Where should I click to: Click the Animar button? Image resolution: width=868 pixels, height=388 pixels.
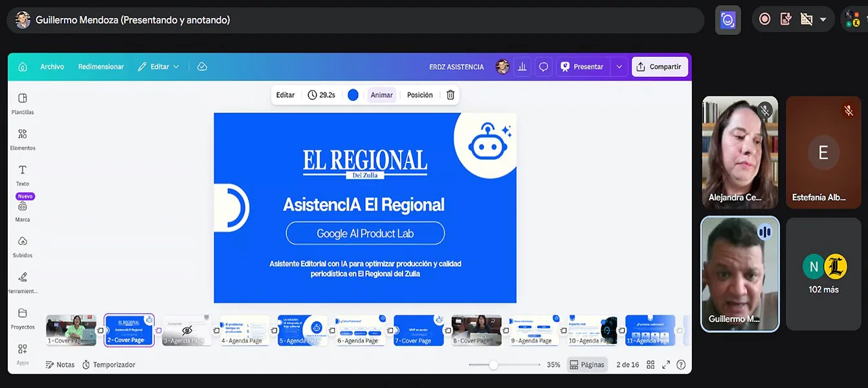click(x=382, y=95)
